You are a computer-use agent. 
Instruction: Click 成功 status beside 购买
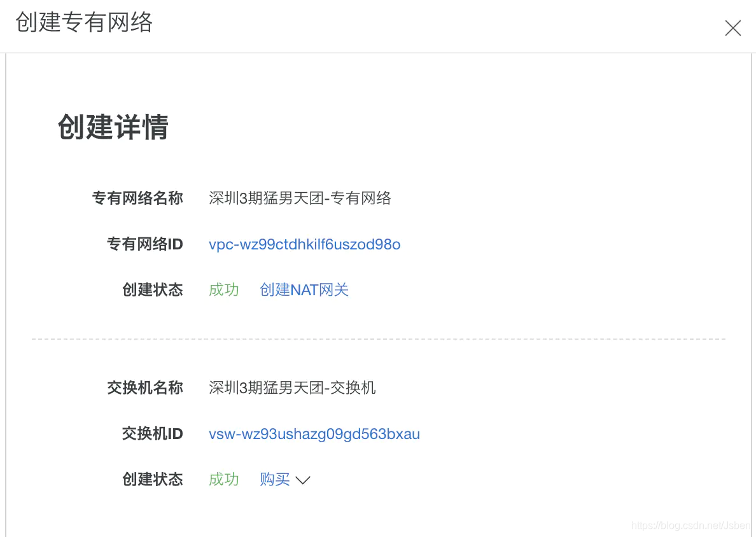pyautogui.click(x=224, y=479)
